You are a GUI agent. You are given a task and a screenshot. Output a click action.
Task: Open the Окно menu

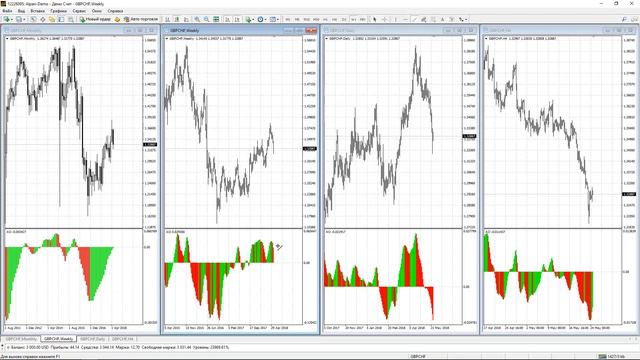pyautogui.click(x=97, y=11)
